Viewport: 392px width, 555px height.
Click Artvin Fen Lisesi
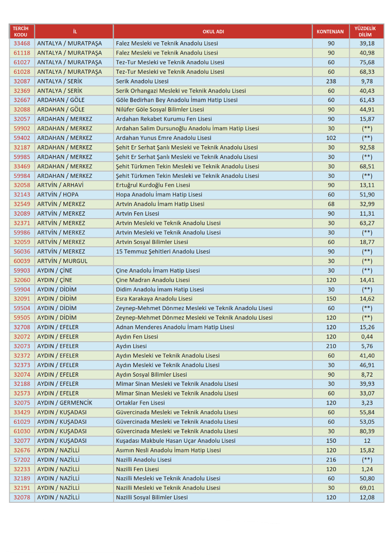[x=138, y=214]
